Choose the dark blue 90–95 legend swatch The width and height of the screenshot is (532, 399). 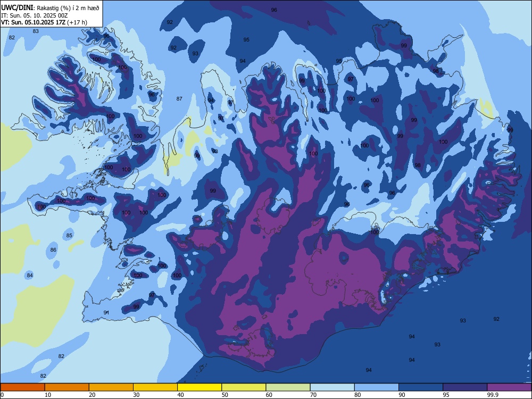coord(421,387)
